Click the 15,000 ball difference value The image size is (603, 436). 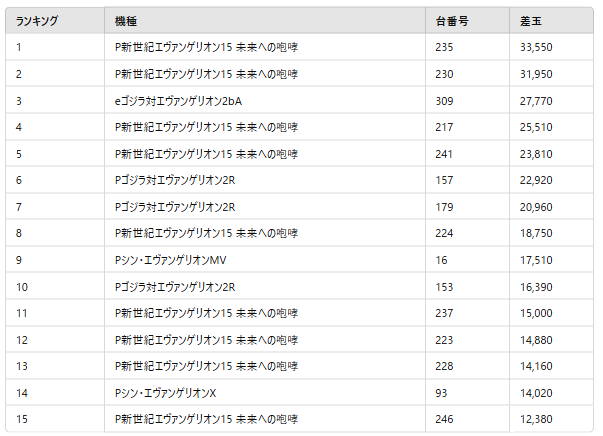(x=536, y=313)
